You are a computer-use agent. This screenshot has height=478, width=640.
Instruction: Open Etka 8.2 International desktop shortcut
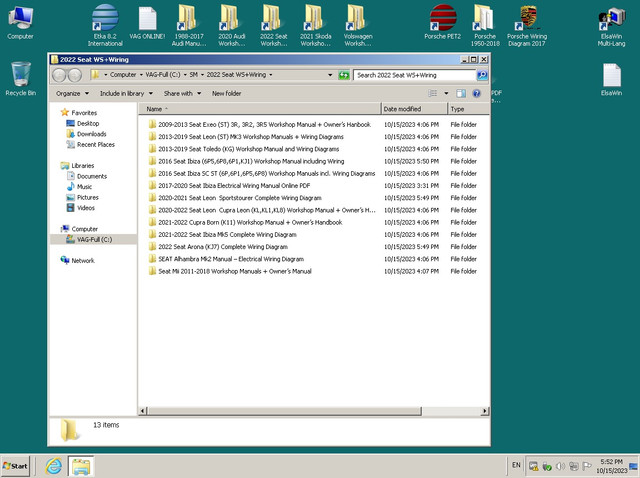point(105,25)
